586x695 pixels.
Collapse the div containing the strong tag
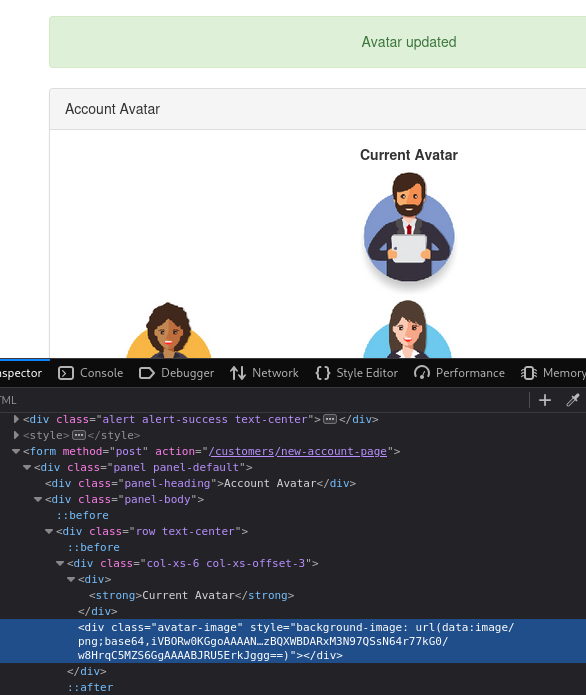click(71, 579)
